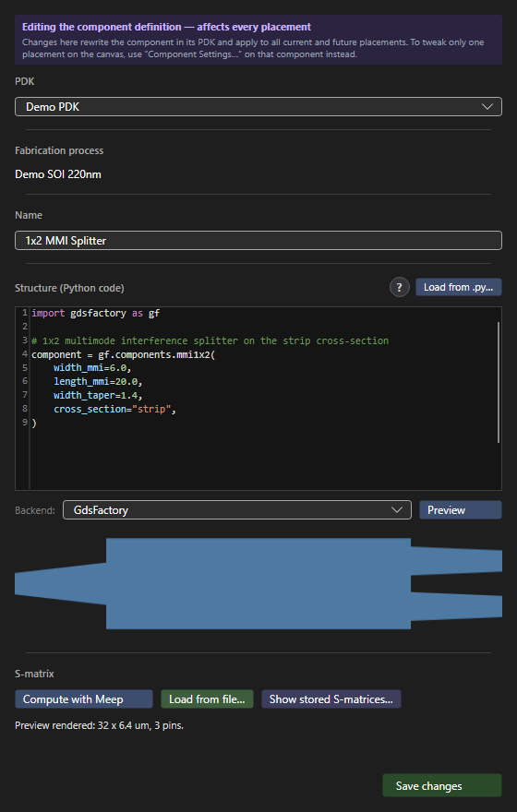Open the Backend dropdown set to GdsFactory
Image resolution: width=517 pixels, height=812 pixels.
click(x=237, y=510)
